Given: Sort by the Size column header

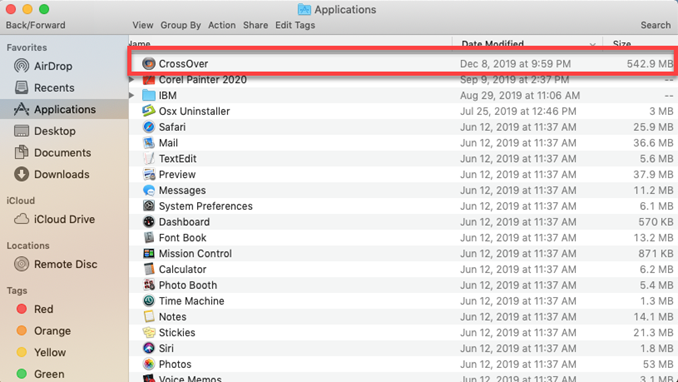Looking at the screenshot, I should click(x=622, y=43).
